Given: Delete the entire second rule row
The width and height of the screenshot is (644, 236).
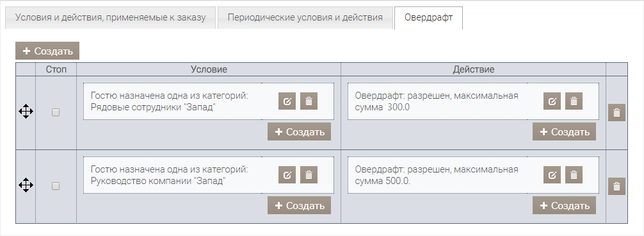Looking at the screenshot, I should click(616, 186).
